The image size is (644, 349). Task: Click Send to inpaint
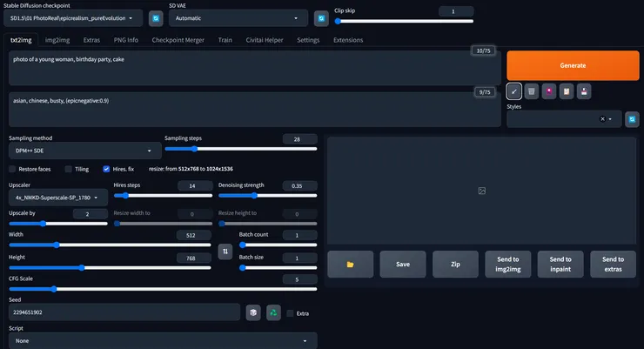click(x=560, y=265)
